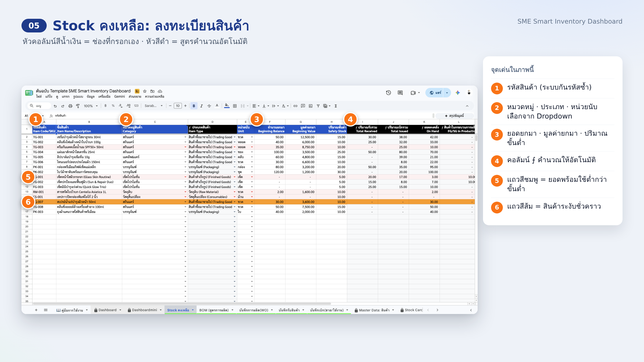644x362 pixels.
Task: Switch to the Dashboard sheet tab
Action: coord(107,310)
